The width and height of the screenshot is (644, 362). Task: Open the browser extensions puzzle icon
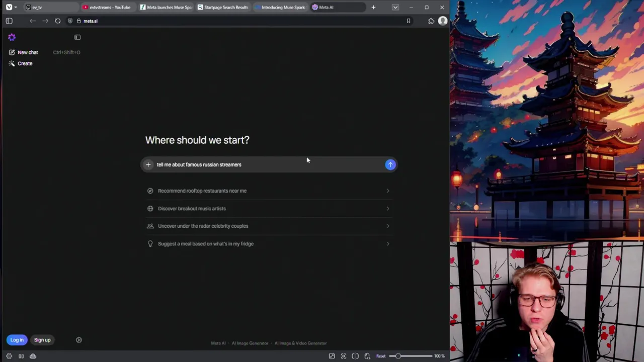tap(431, 21)
